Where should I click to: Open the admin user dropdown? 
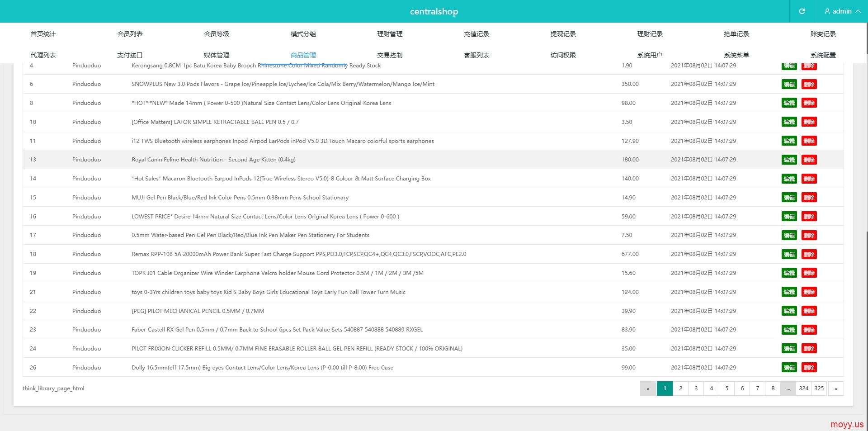[842, 11]
